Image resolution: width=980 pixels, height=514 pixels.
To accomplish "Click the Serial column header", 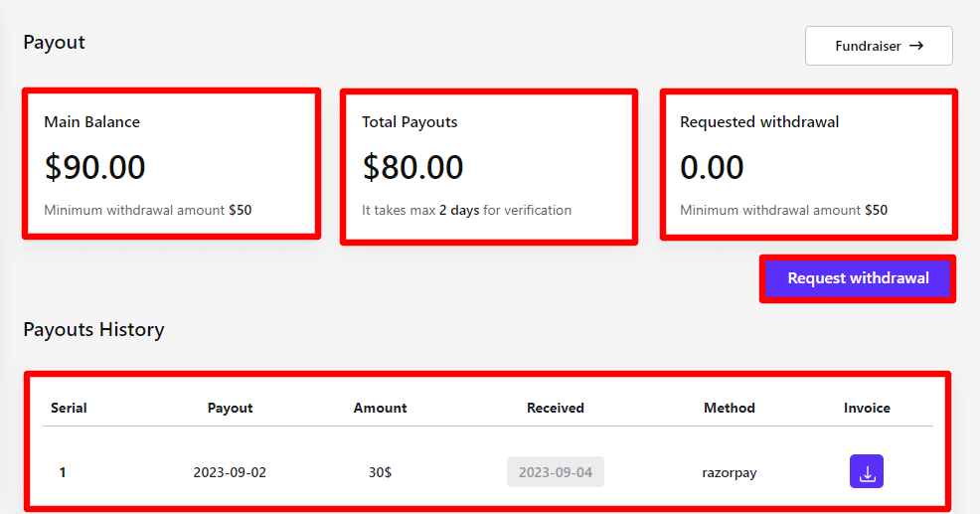I will pyautogui.click(x=69, y=408).
